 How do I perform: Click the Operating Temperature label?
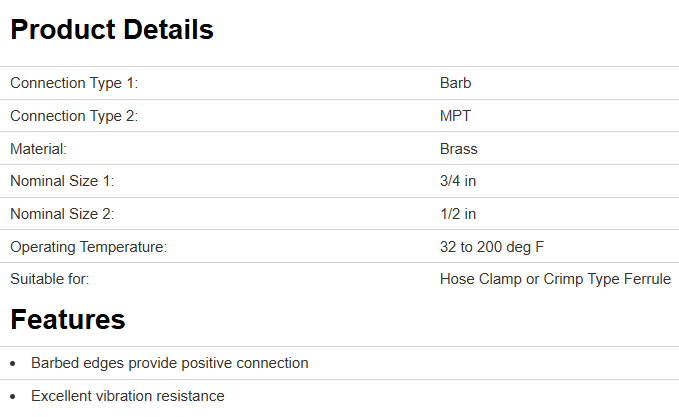[x=88, y=247]
